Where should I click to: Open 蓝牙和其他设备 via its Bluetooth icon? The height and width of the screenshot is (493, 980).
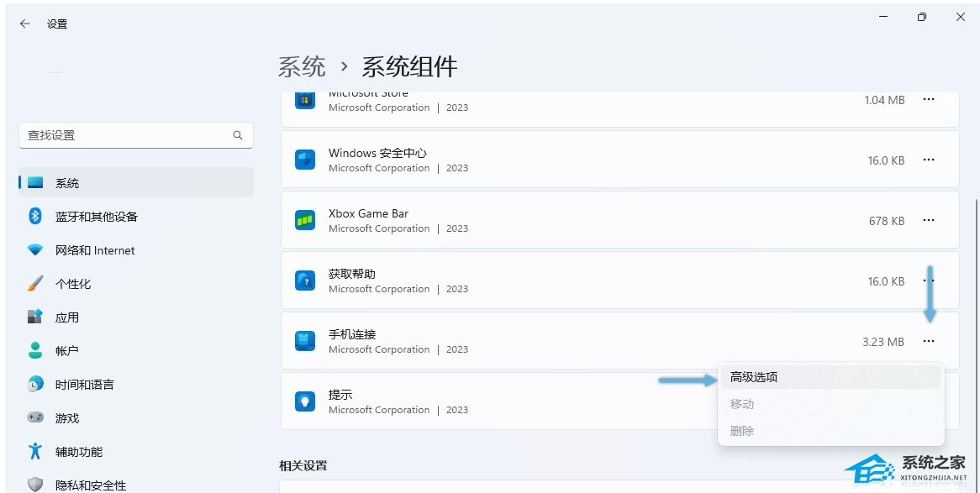coord(35,216)
